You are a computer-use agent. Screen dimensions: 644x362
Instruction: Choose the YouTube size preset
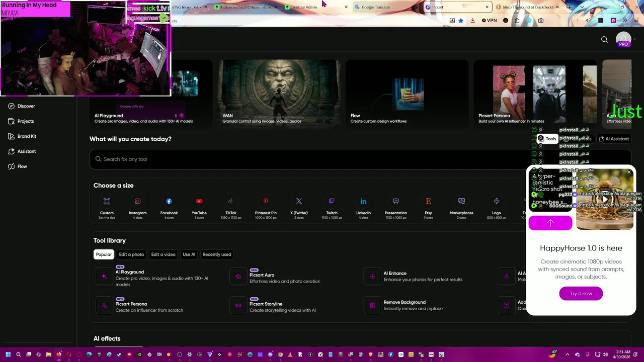click(199, 207)
